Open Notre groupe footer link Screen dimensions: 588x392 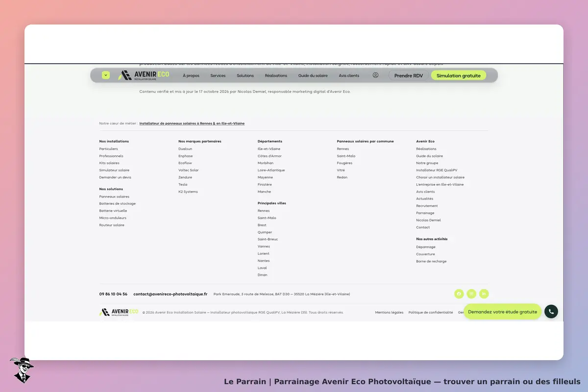(427, 163)
